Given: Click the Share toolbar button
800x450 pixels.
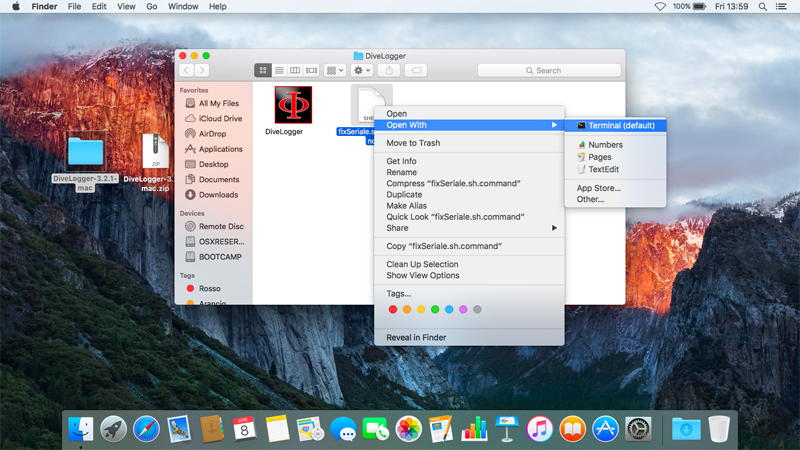Looking at the screenshot, I should 389,70.
